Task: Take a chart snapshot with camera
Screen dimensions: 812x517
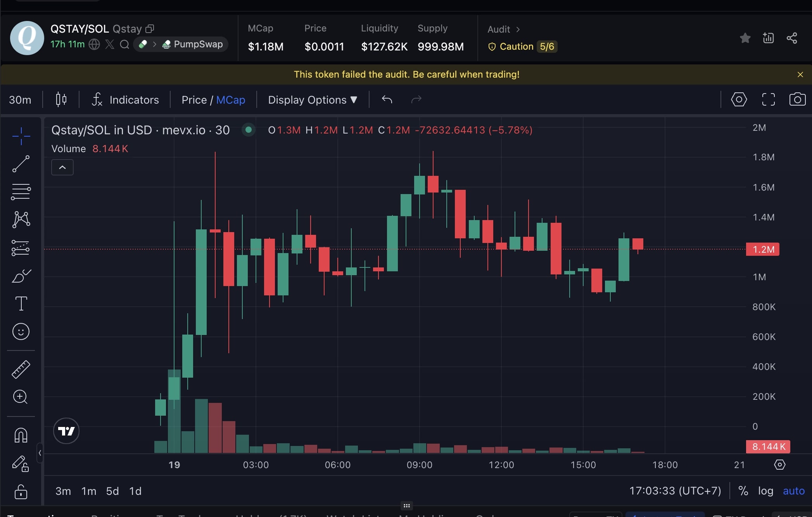Action: 797,100
